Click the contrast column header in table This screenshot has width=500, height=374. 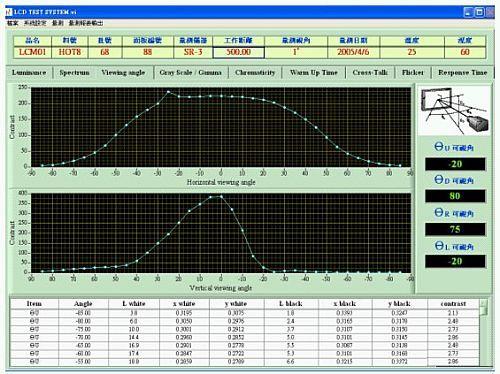[x=453, y=304]
